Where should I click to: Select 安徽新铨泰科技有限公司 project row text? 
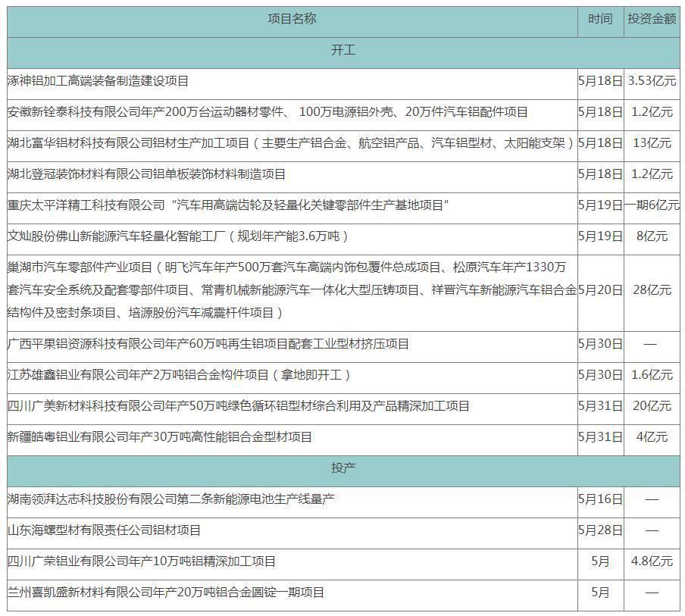pos(267,112)
